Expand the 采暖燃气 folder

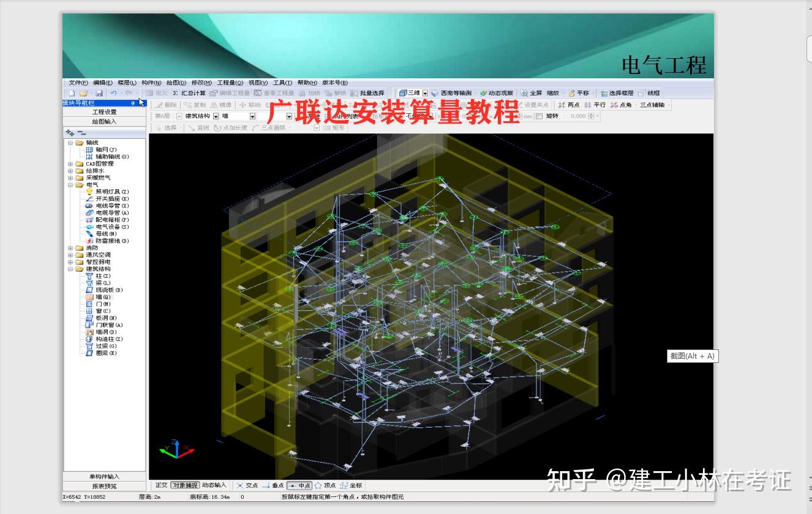click(70, 178)
